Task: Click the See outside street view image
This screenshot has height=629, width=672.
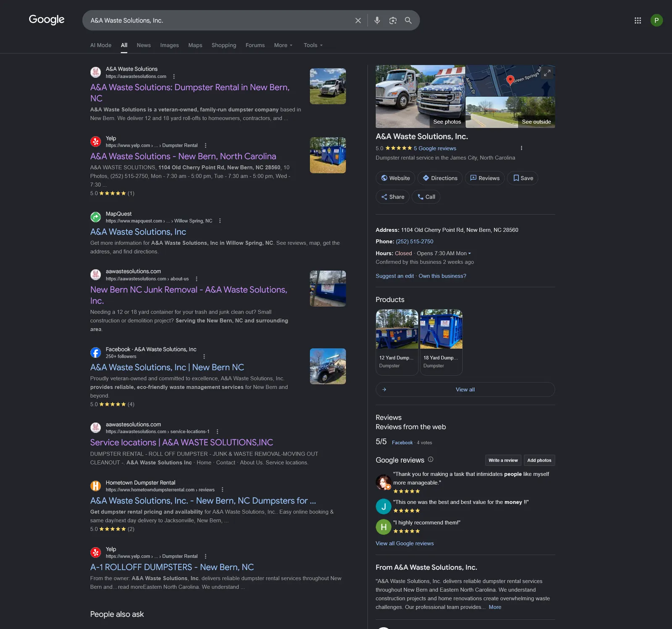Action: click(x=510, y=112)
